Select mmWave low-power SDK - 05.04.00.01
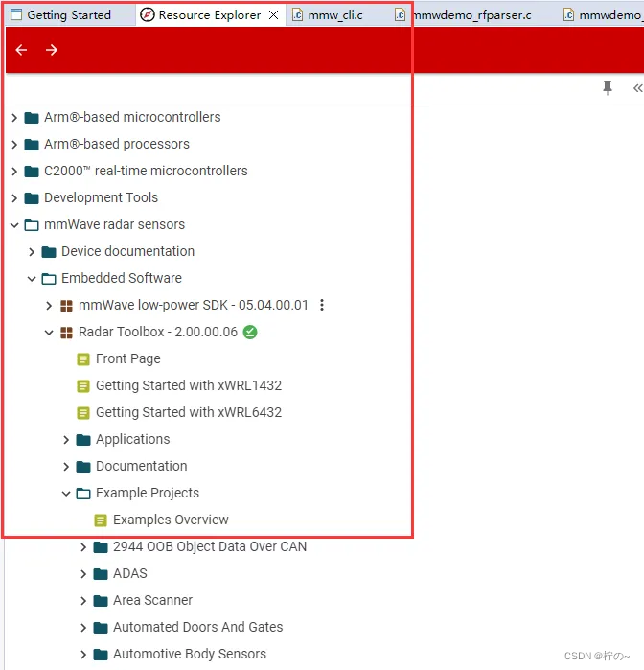Viewport: 644px width, 670px height. pyautogui.click(x=194, y=305)
